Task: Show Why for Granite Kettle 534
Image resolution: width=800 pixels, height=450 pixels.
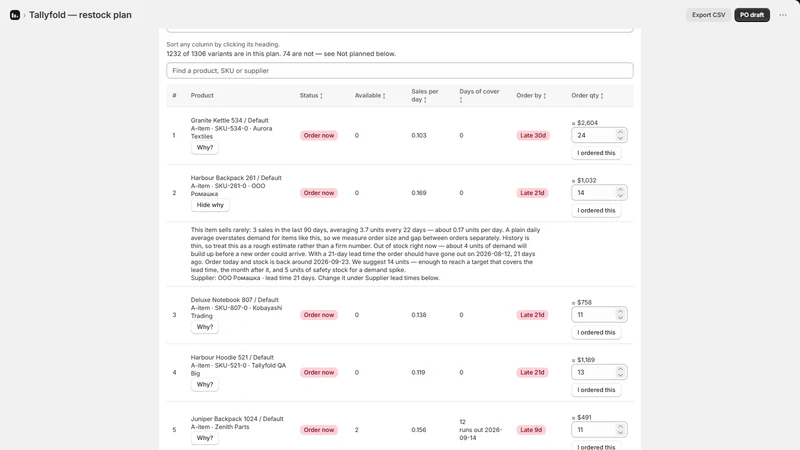Action: 205,147
